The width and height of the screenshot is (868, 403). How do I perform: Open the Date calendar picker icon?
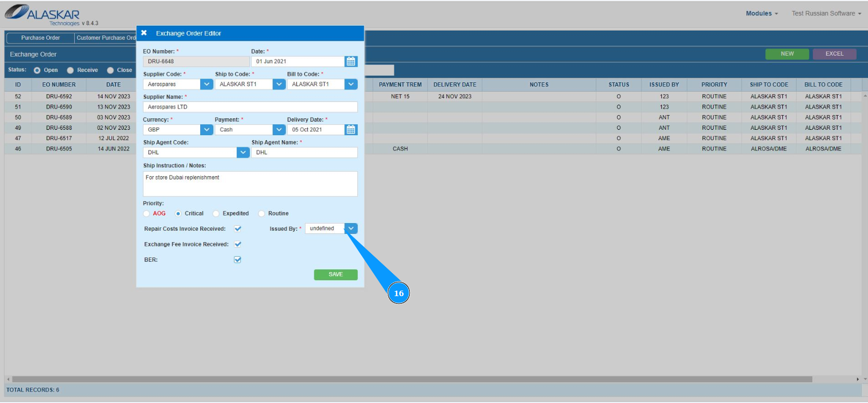point(351,62)
